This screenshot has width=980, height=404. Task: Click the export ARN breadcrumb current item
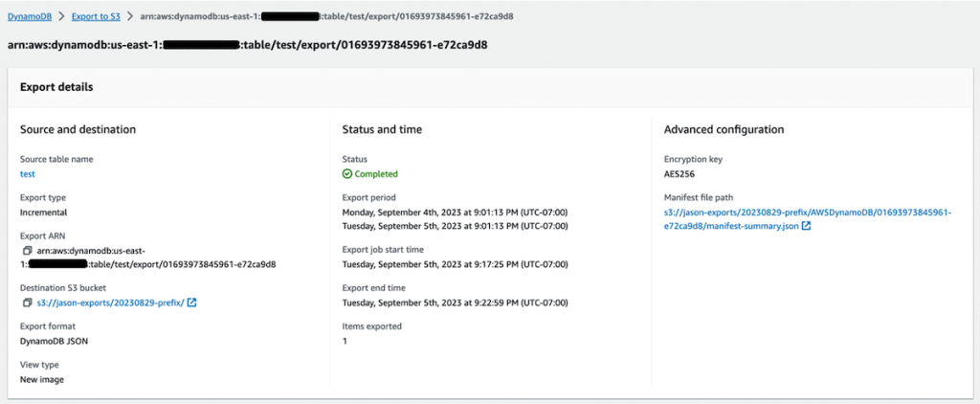click(327, 16)
